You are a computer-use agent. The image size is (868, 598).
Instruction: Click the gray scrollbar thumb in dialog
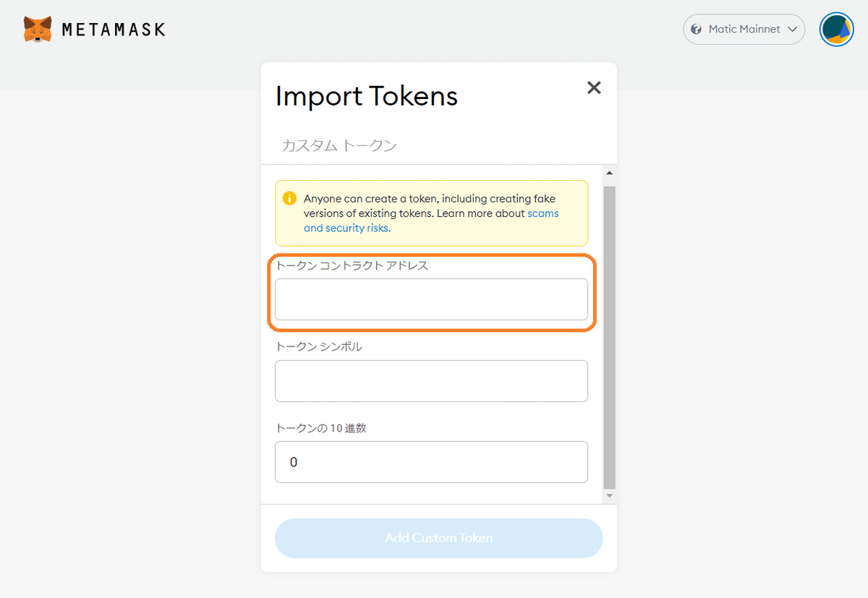(x=609, y=336)
